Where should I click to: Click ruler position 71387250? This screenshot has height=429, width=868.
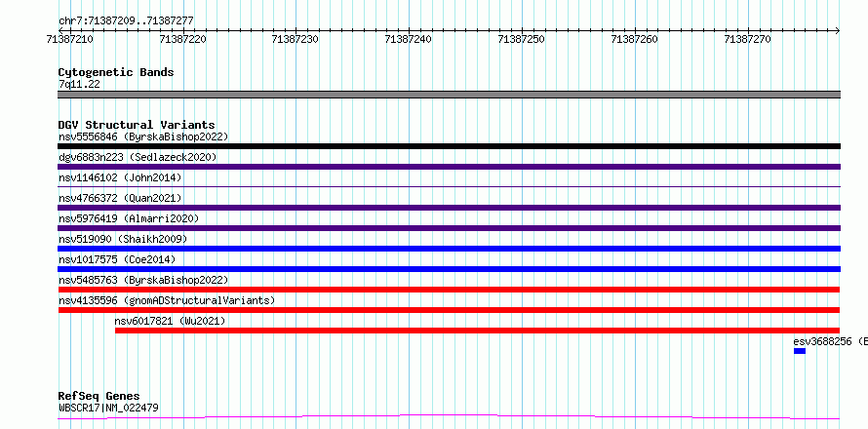click(522, 39)
